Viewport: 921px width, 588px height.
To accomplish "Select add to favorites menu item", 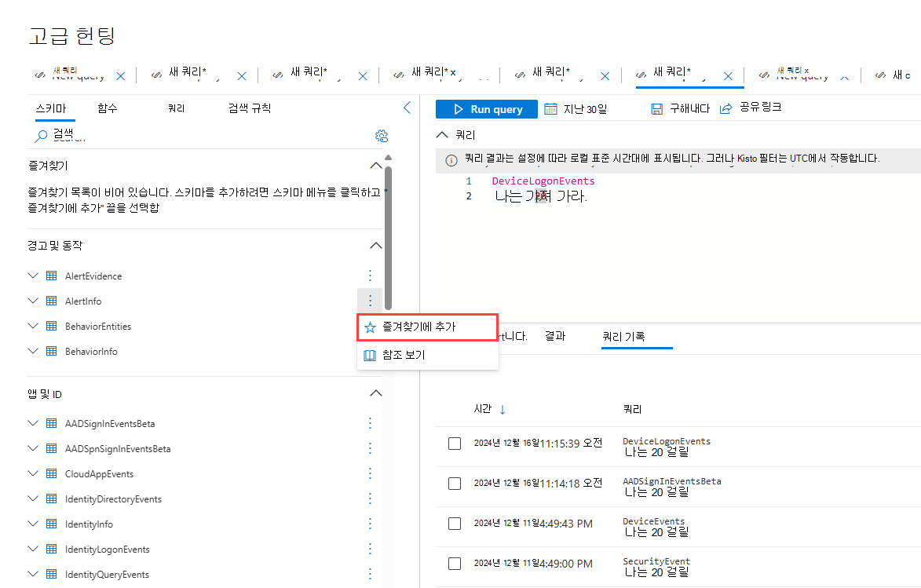I will [428, 327].
